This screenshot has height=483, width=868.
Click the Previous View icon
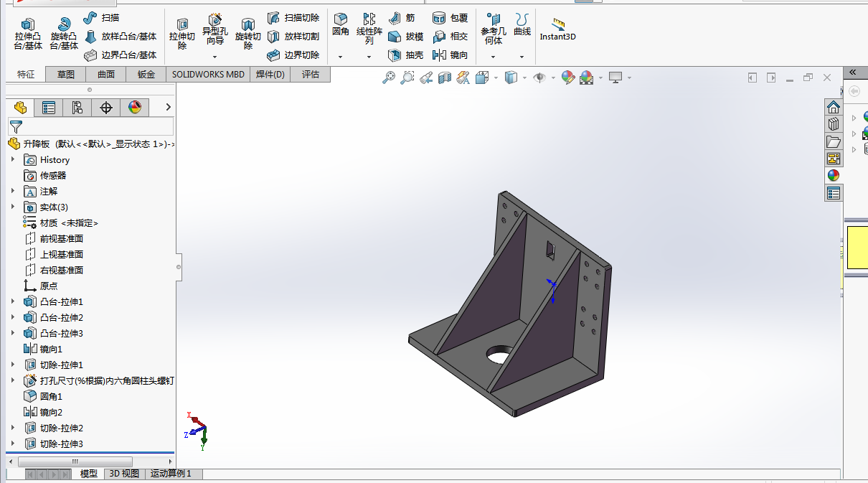(x=426, y=78)
